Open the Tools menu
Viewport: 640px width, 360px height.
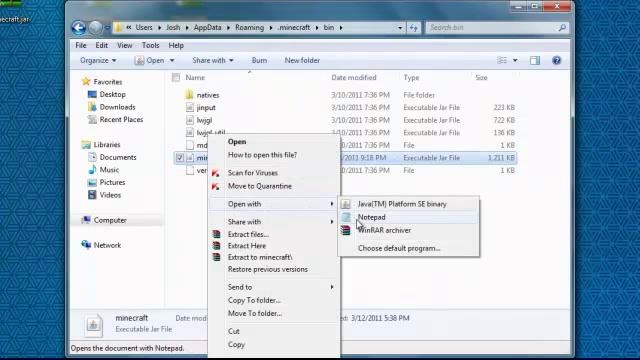150,45
